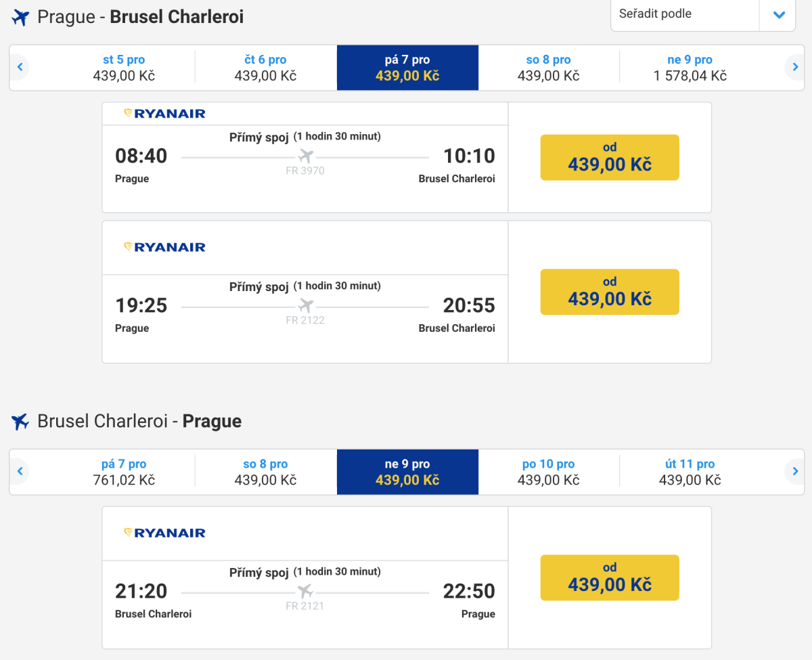
Task: Show later outbound dates with right arrow
Action: coord(795,67)
